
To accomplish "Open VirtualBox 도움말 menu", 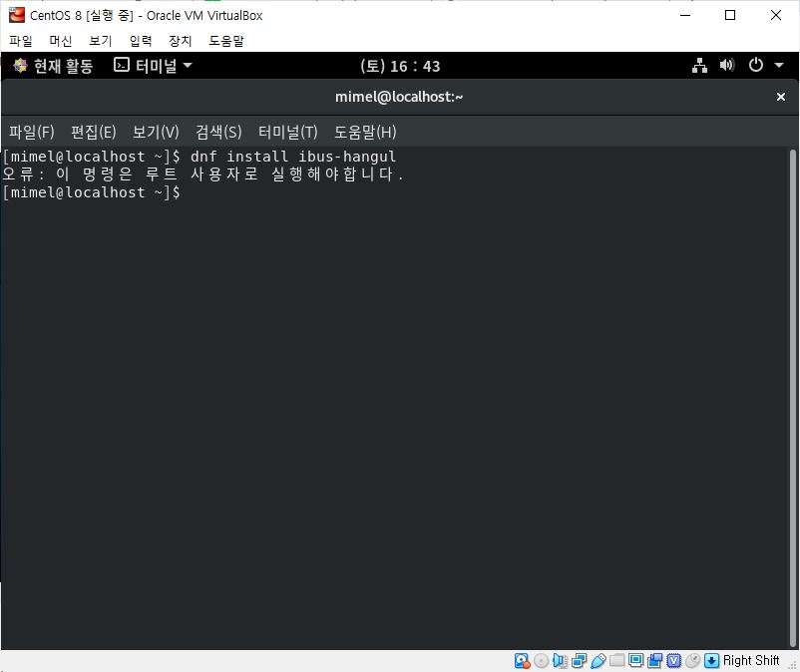I will (x=226, y=41).
